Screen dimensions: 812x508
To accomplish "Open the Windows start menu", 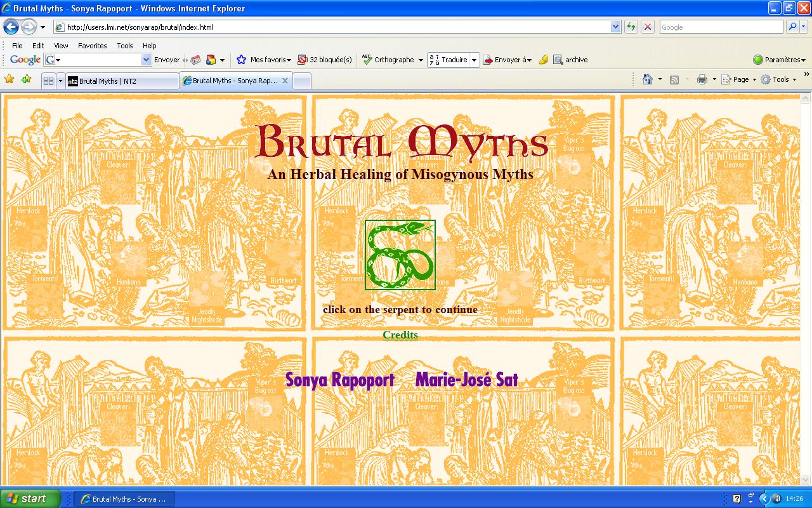I will (30, 498).
